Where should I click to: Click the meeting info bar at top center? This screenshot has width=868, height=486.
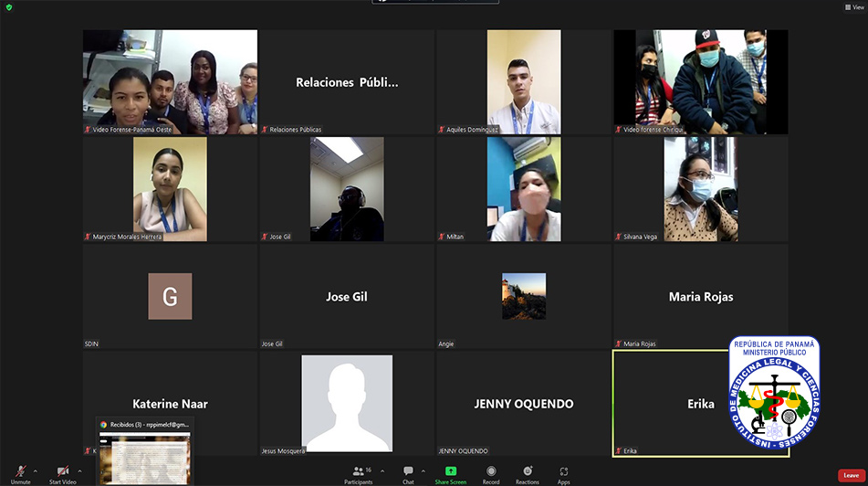[x=435, y=2]
